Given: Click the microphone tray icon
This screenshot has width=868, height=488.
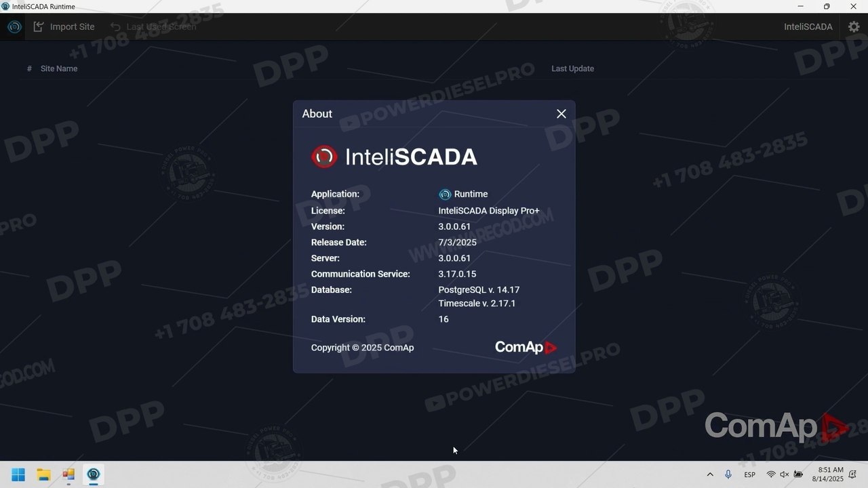Looking at the screenshot, I should click(728, 474).
